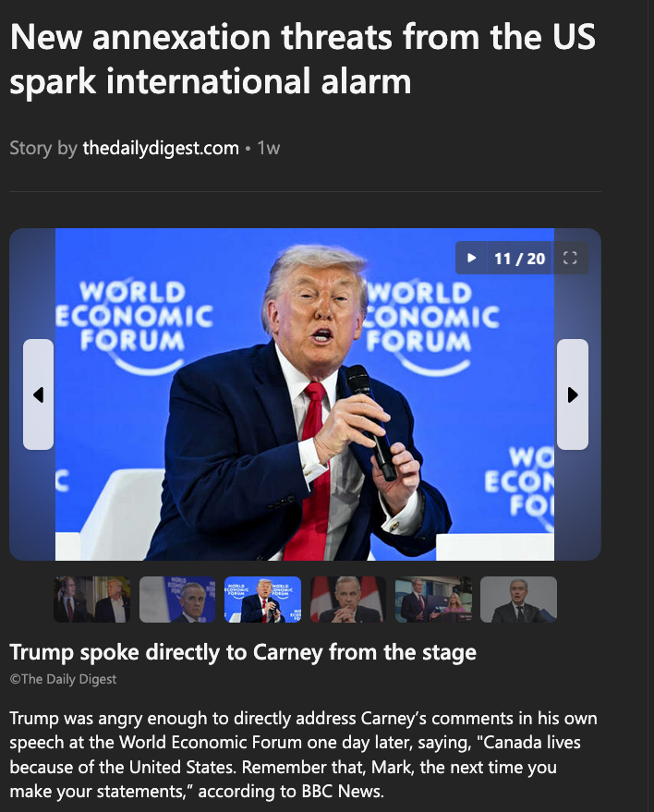The image size is (654, 812).
Task: Select thumbnail with woman in pink at podium
Action: [x=433, y=600]
